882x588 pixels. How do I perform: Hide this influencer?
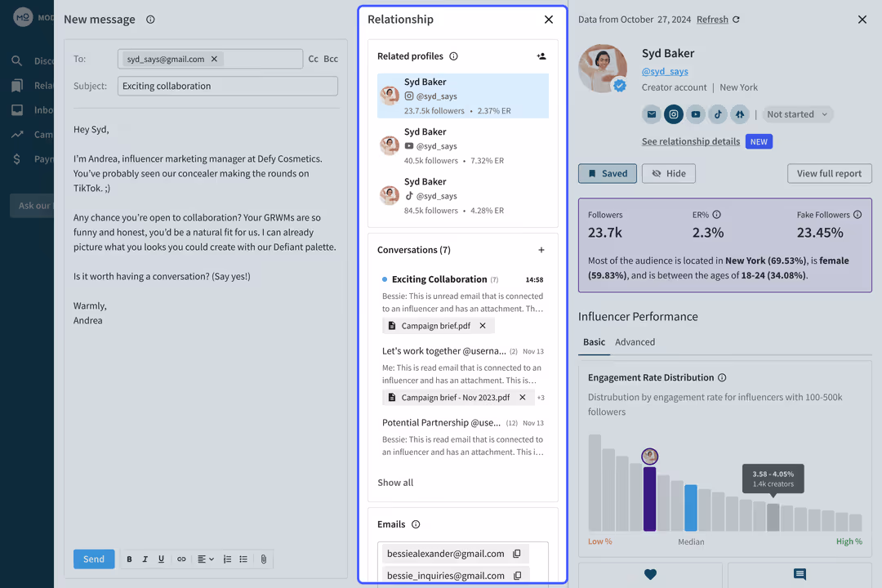[x=669, y=173]
